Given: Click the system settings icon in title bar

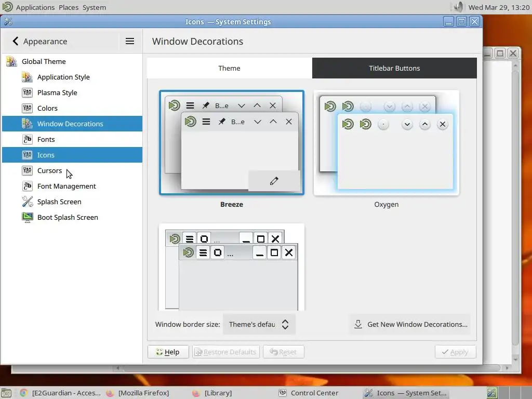Looking at the screenshot, I should pyautogui.click(x=8, y=22).
